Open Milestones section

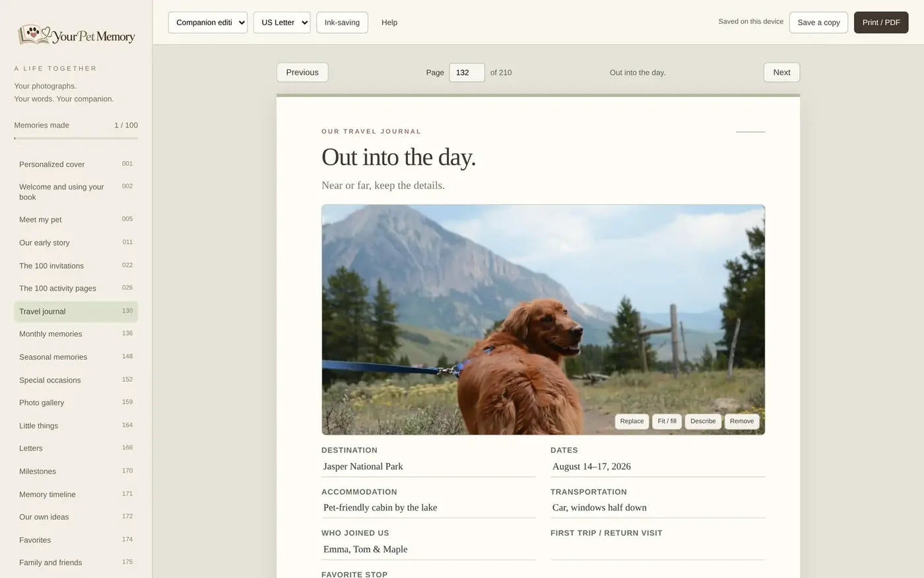click(x=76, y=471)
